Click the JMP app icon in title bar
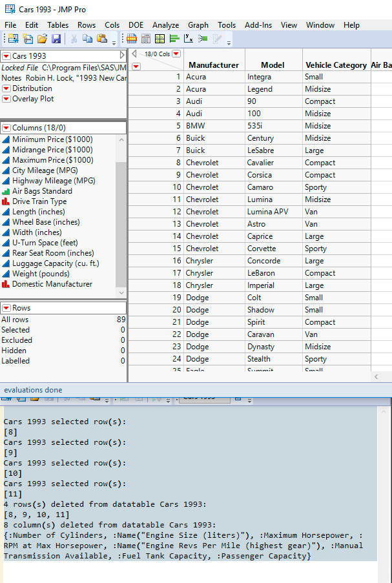392x583 pixels. (10, 9)
